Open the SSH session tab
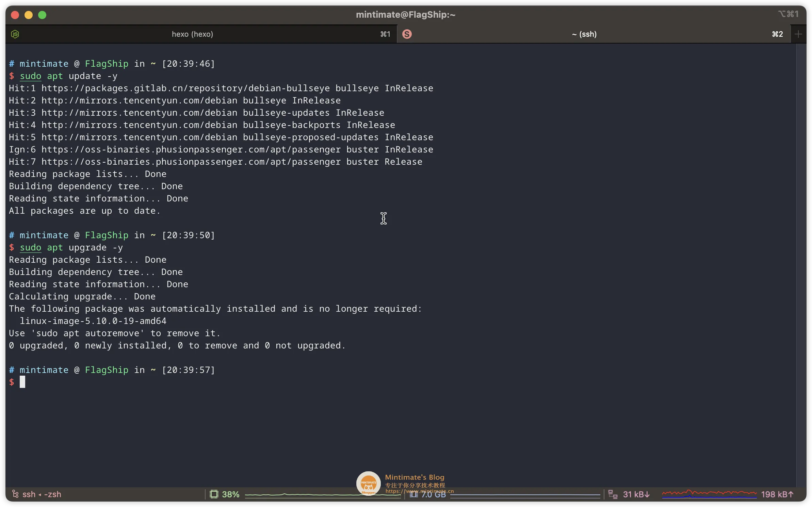 coord(583,34)
